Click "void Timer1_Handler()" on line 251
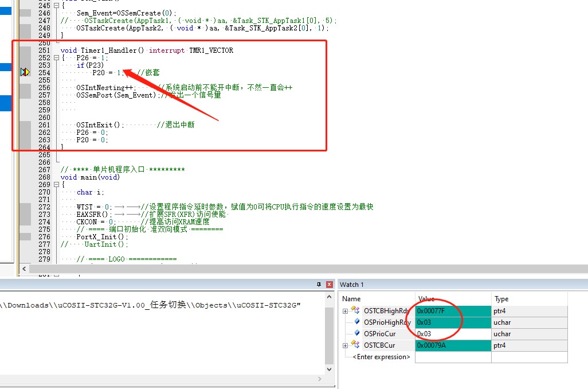 (x=102, y=50)
